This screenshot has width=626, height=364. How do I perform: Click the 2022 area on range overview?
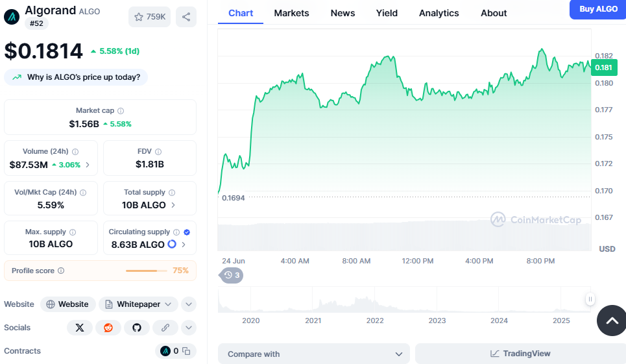[375, 321]
